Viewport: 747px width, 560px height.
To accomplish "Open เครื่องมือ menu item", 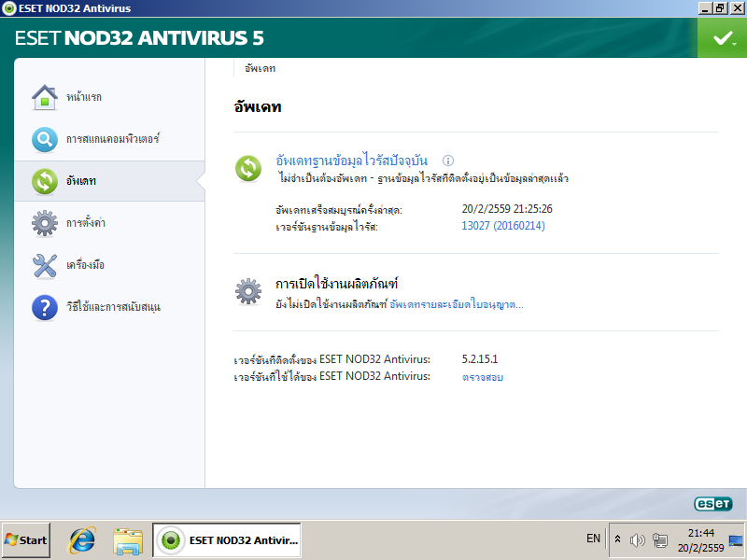I will point(85,265).
